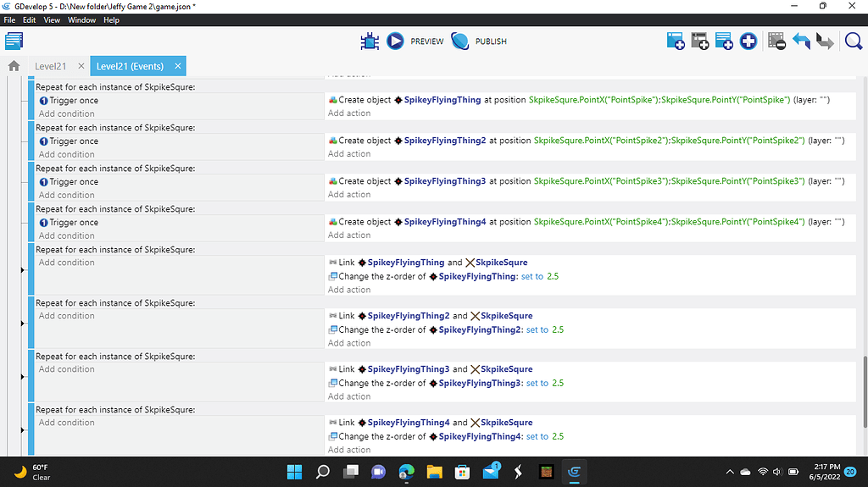The height and width of the screenshot is (487, 868).
Task: Launch game preview play button
Action: [x=395, y=41]
